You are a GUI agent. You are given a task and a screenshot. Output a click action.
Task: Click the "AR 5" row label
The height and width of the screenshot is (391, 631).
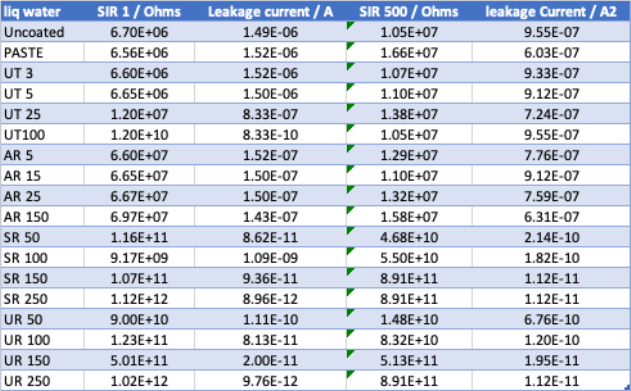19,155
